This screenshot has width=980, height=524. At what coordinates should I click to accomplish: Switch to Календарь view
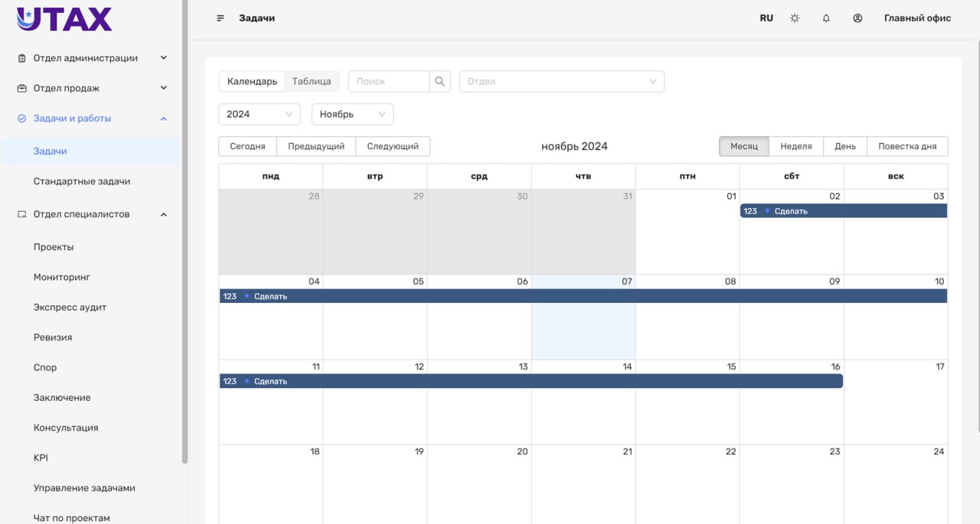click(252, 81)
